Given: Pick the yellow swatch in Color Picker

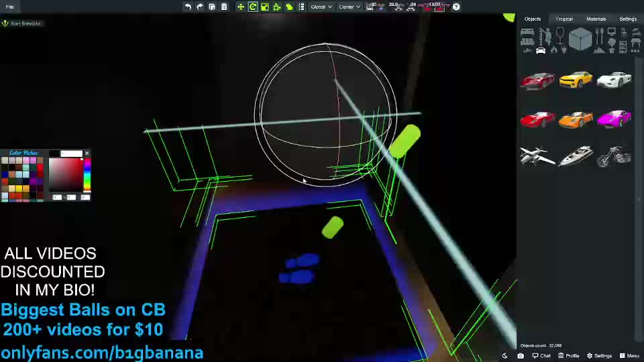Looking at the screenshot, I should [19, 188].
